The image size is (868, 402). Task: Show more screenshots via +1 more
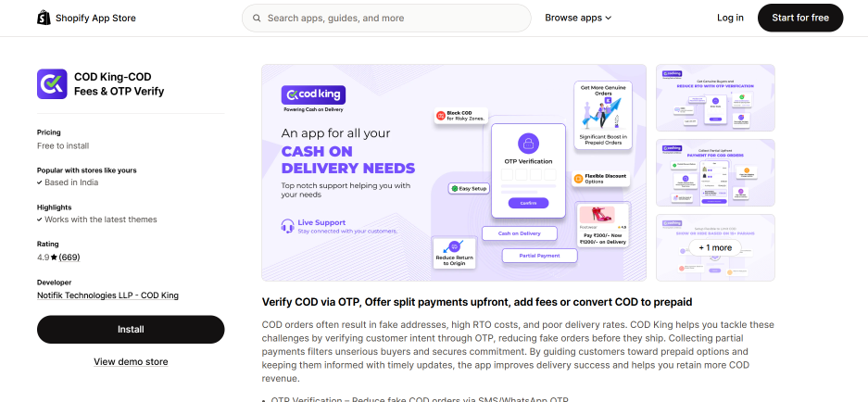714,247
